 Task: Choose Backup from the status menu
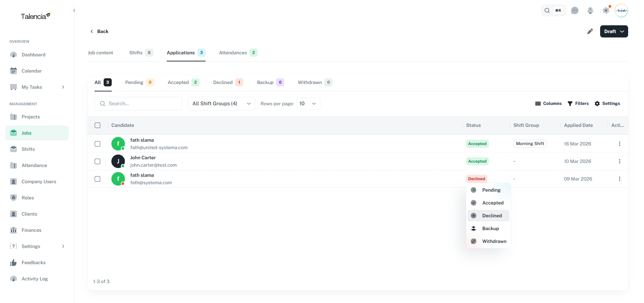click(490, 228)
